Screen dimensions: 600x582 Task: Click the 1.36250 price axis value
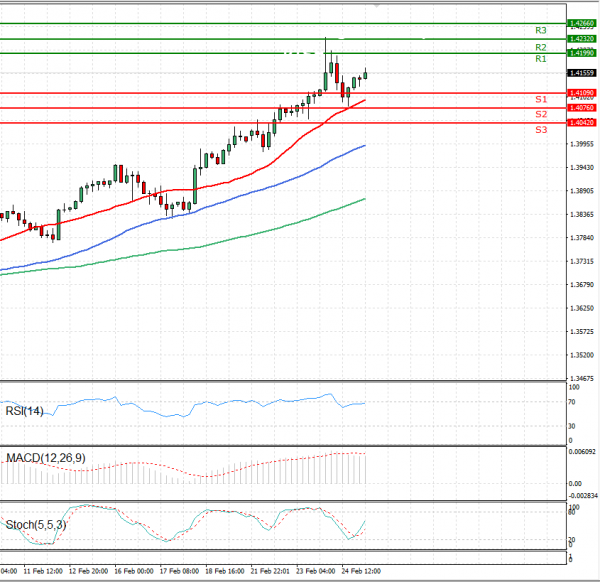582,308
